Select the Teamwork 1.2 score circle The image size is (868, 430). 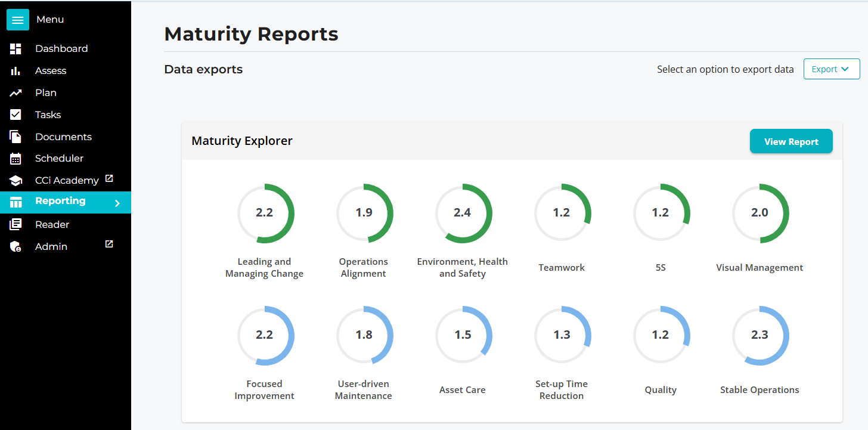point(562,213)
